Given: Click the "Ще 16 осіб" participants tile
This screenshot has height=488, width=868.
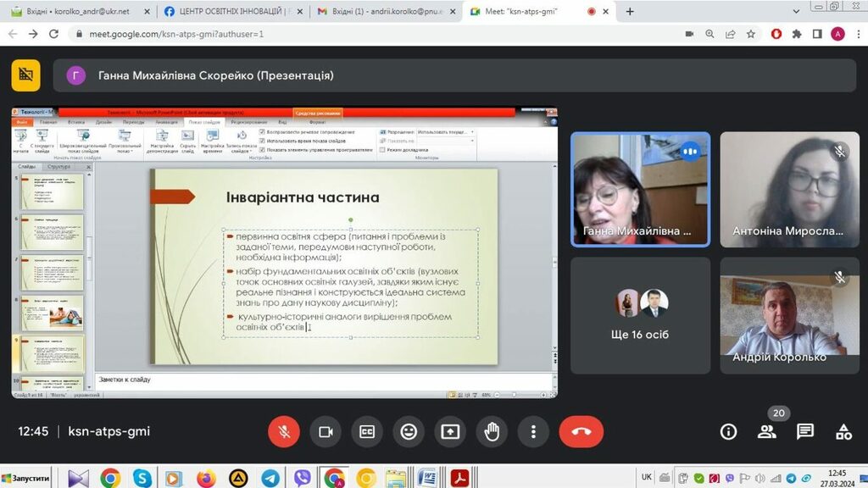Looking at the screenshot, I should 640,315.
